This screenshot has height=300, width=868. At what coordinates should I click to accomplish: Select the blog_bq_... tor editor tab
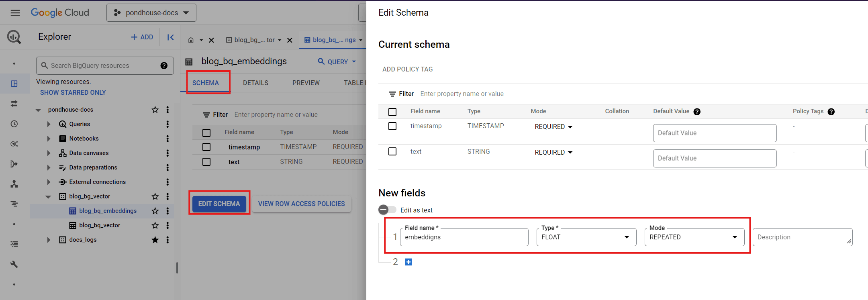pyautogui.click(x=251, y=40)
